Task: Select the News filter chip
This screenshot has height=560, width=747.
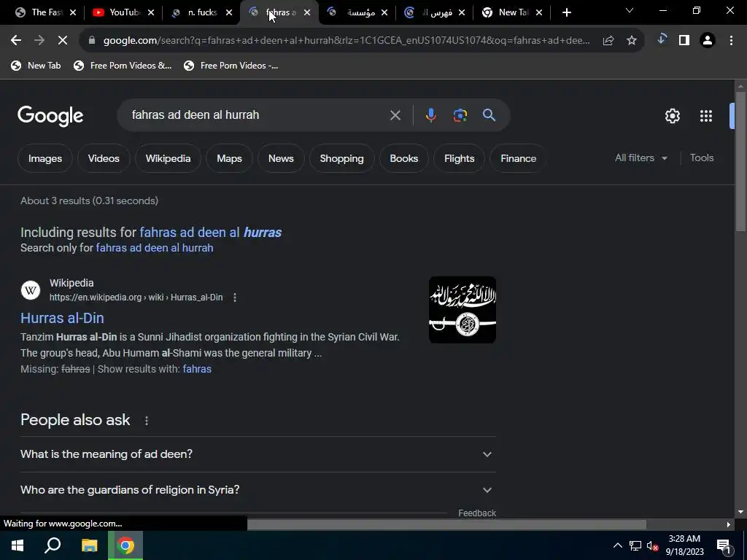Action: [x=281, y=158]
